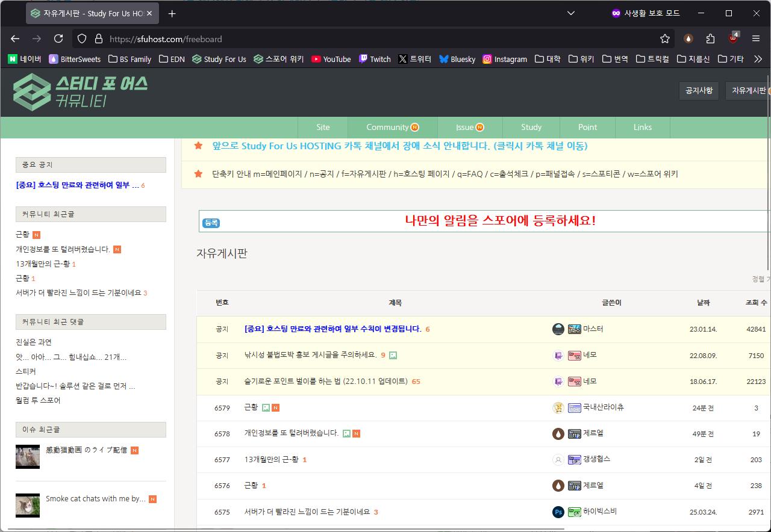Click the Study For Us community logo

[x=80, y=91]
